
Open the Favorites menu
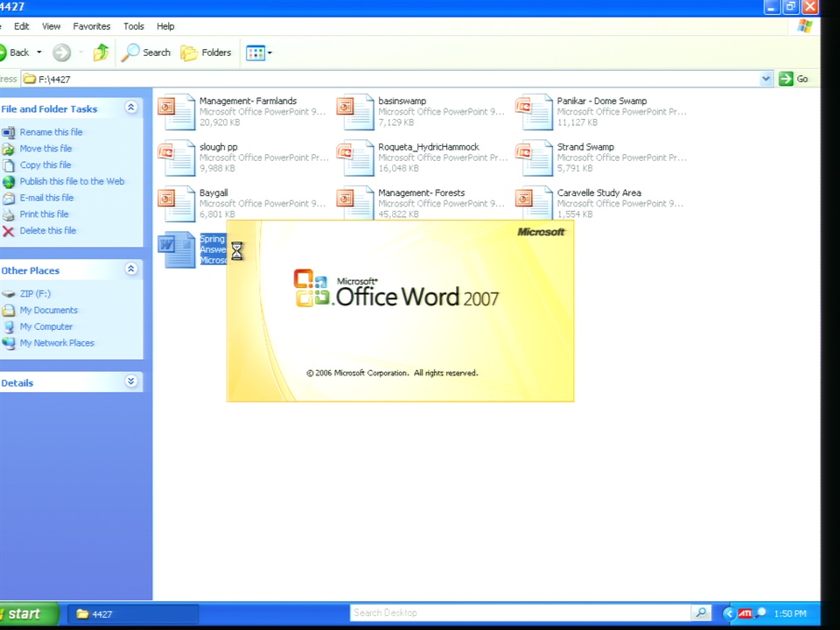[x=92, y=26]
